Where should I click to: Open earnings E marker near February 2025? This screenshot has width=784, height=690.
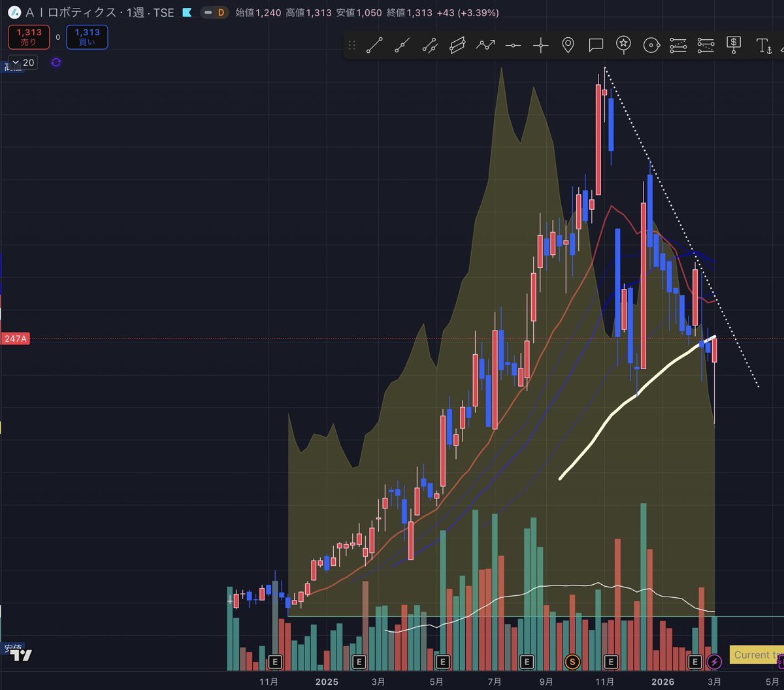click(x=359, y=662)
